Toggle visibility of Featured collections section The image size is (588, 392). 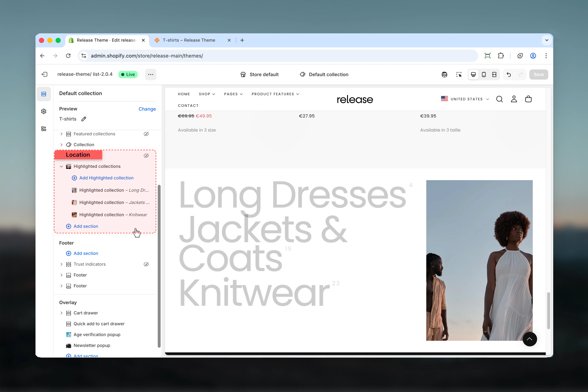click(x=146, y=134)
